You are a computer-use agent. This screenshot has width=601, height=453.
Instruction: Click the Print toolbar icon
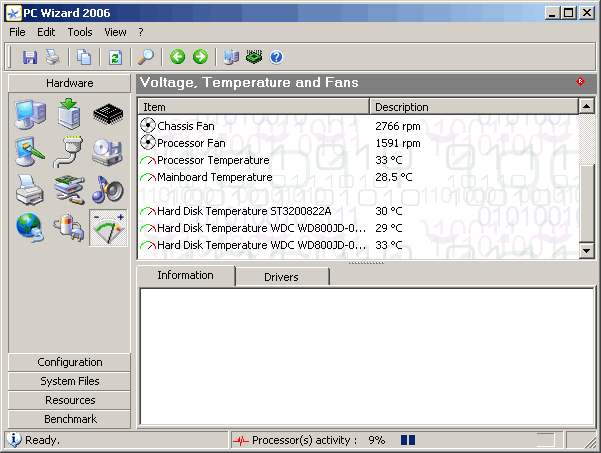click(53, 57)
